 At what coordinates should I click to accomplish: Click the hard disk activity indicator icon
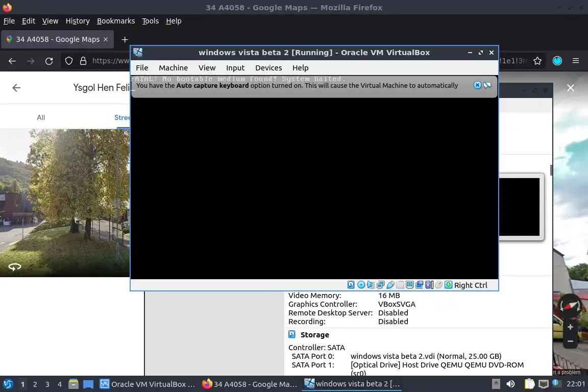(351, 285)
